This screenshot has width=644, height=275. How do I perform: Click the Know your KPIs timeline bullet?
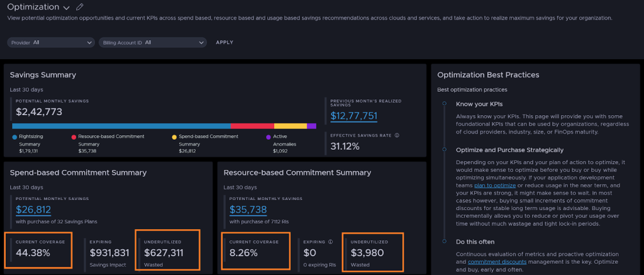[x=444, y=104]
